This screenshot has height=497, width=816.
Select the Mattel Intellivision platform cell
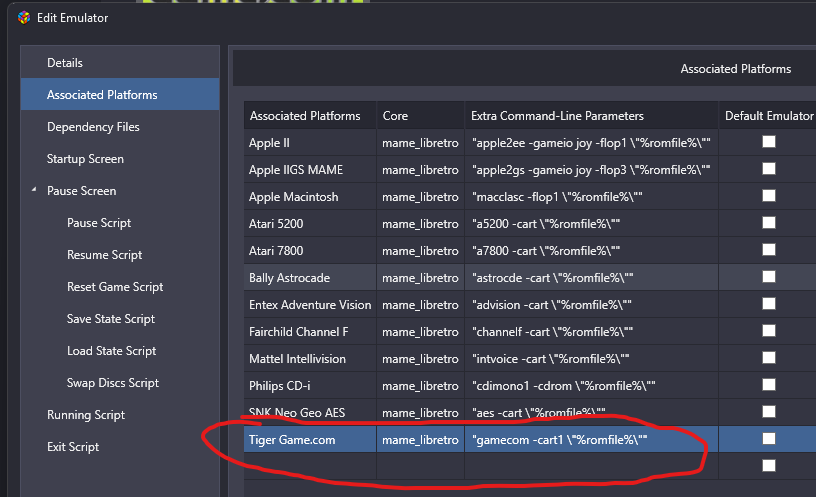click(x=310, y=359)
